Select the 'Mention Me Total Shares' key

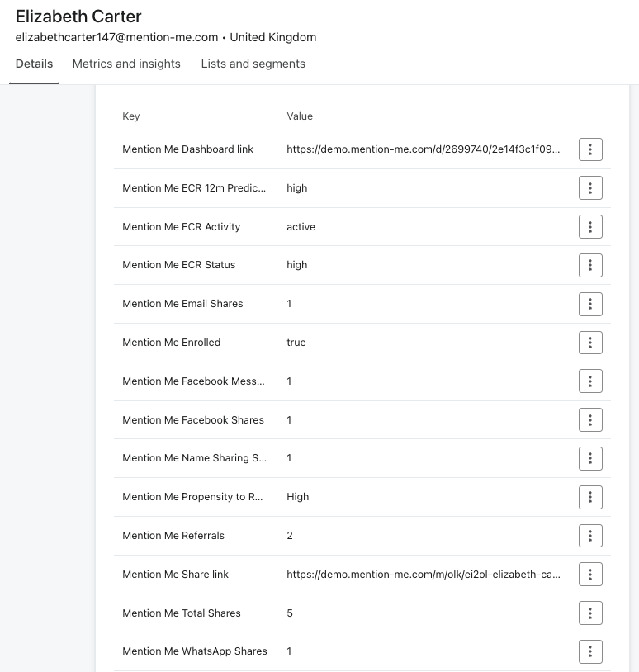tap(182, 613)
